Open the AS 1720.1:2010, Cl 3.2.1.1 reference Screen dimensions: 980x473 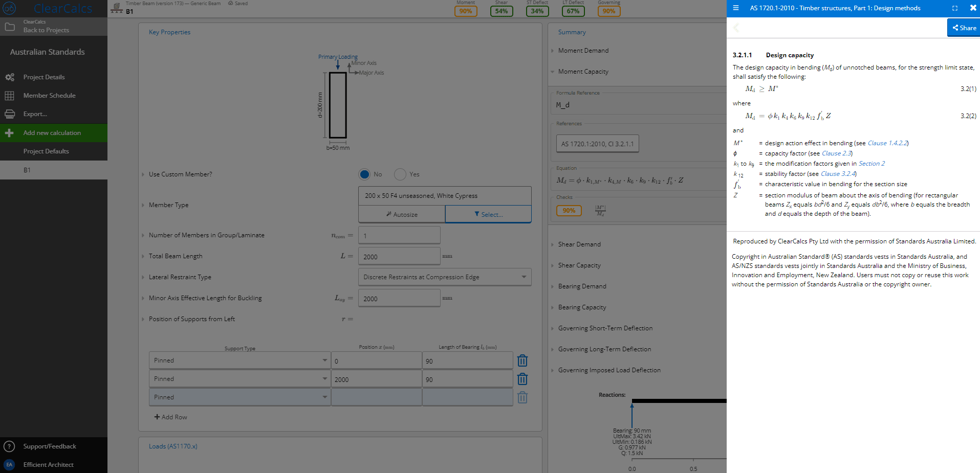(x=597, y=144)
